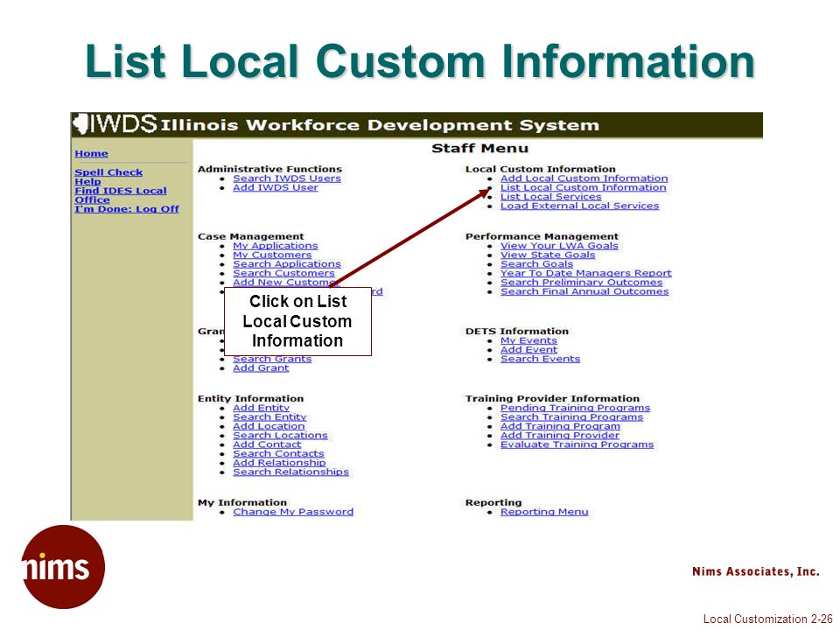
Task: Click Administrative Functions heading
Action: coord(269,169)
